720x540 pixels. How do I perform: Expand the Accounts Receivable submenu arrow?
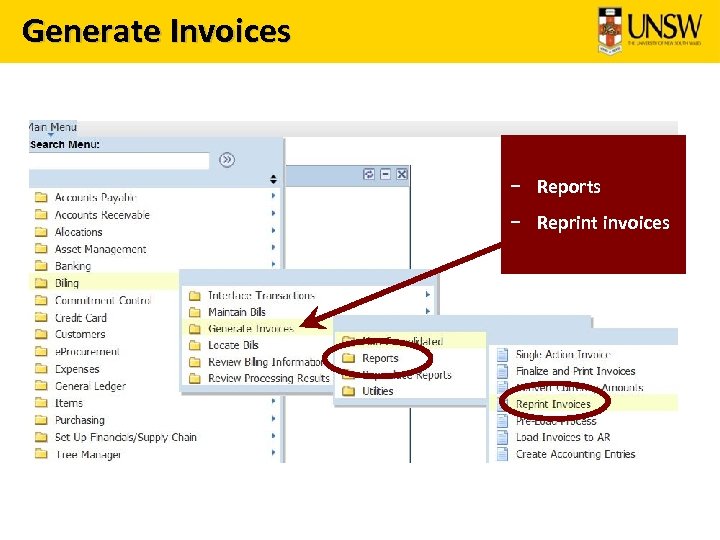[x=273, y=213]
